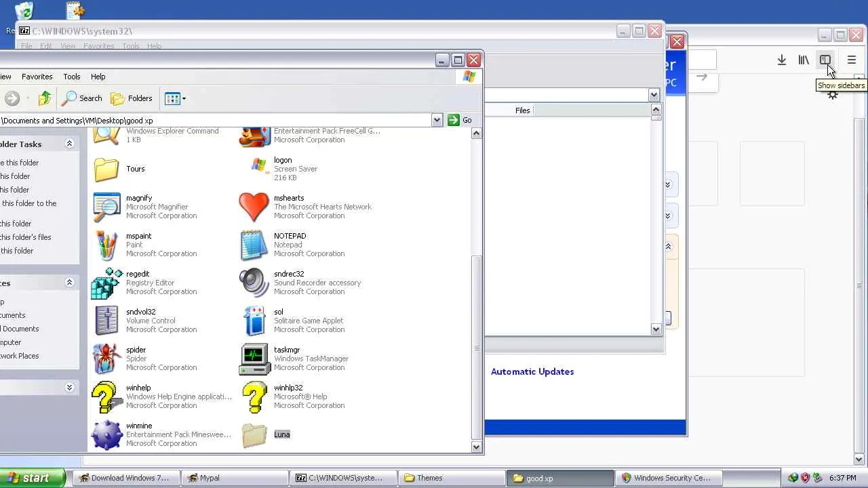This screenshot has height=488, width=868.
Task: Click the Start button
Action: click(x=32, y=478)
